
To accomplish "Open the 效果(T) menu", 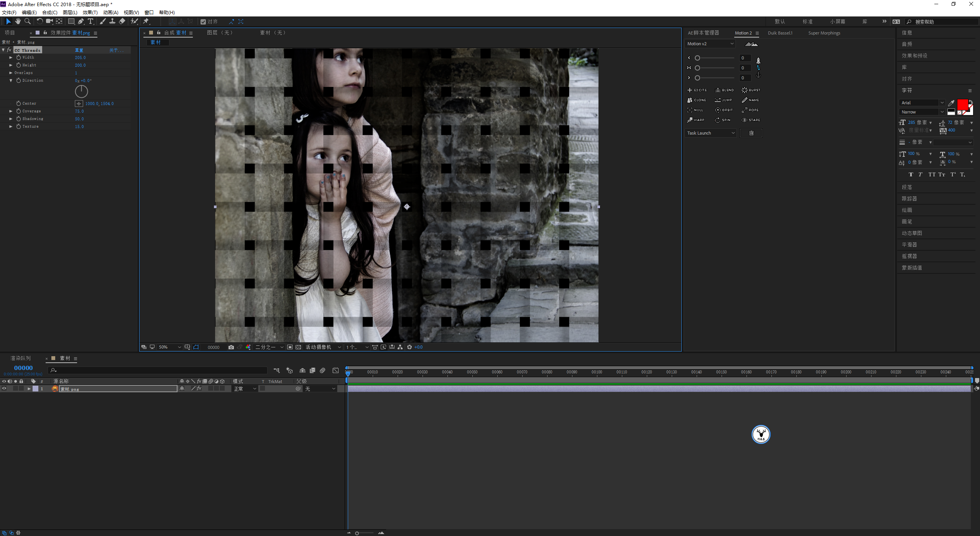I will pyautogui.click(x=90, y=12).
